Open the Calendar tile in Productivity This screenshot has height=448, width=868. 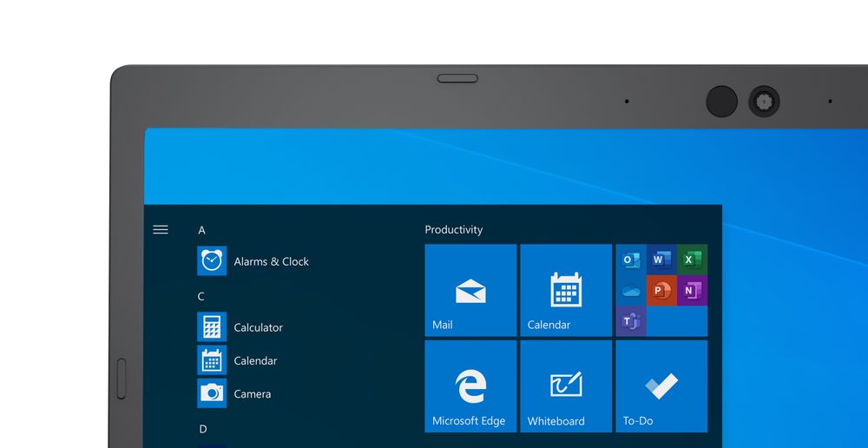566,290
